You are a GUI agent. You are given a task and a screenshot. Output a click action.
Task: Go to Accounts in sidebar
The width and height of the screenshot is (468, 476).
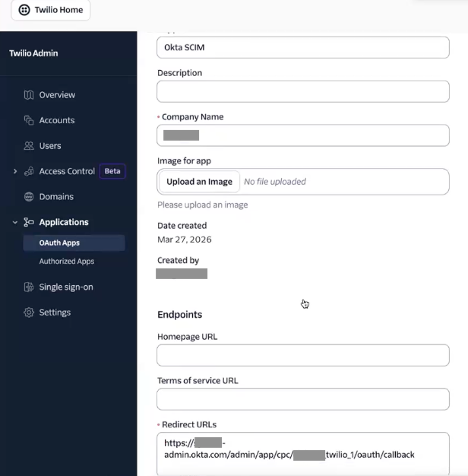point(57,120)
